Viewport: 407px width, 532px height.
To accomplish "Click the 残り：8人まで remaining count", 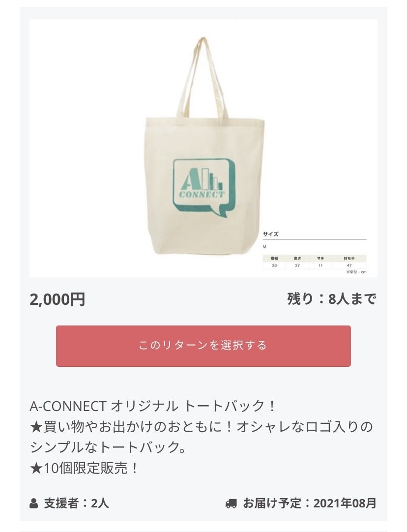I will pyautogui.click(x=332, y=299).
